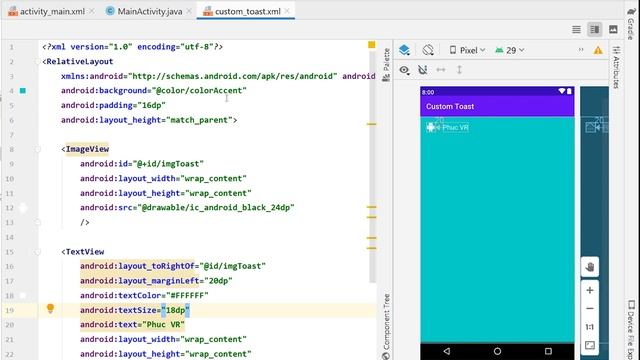Click "@color/colorAccent" value on line 4

[199, 91]
